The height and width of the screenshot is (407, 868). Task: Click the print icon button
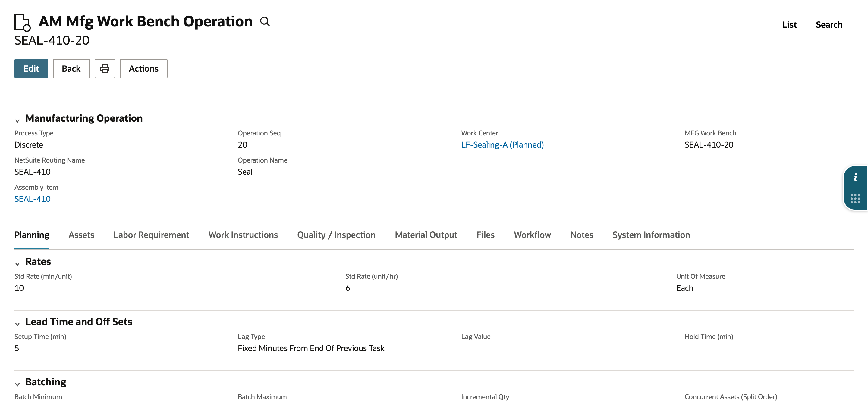(x=105, y=69)
